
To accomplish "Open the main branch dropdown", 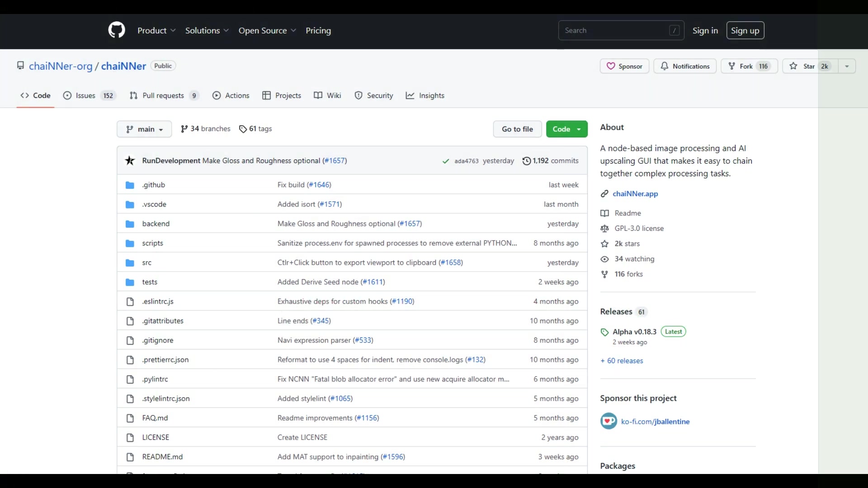I will click(144, 129).
